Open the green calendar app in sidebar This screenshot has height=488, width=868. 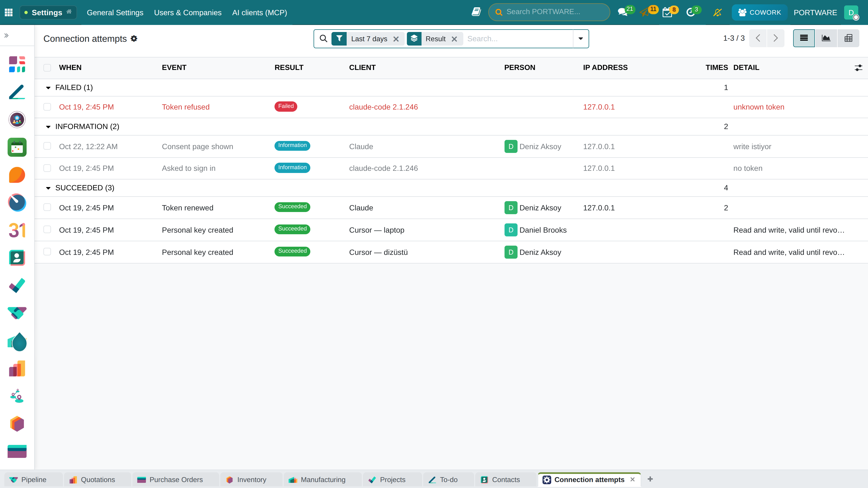tap(17, 147)
